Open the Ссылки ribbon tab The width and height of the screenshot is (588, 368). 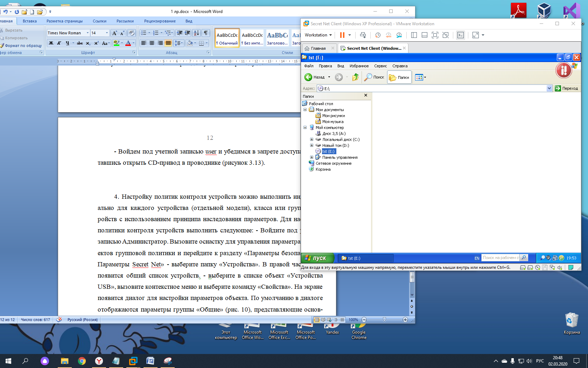99,21
